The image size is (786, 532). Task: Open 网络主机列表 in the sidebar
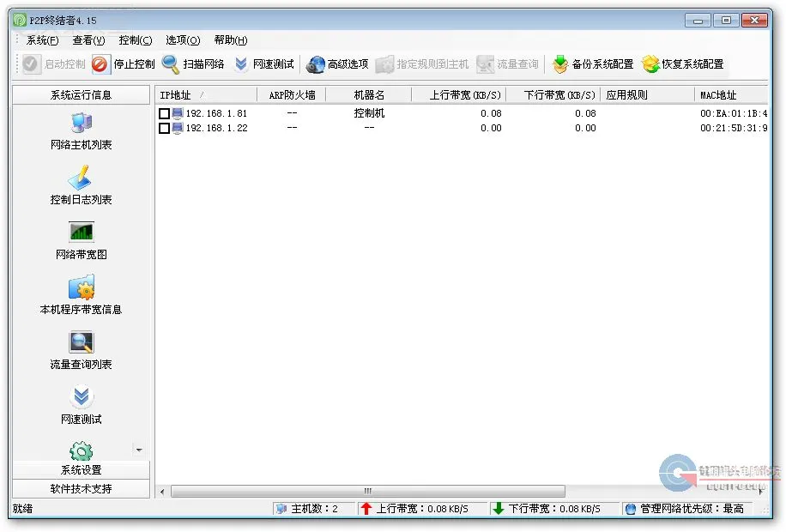pyautogui.click(x=81, y=124)
